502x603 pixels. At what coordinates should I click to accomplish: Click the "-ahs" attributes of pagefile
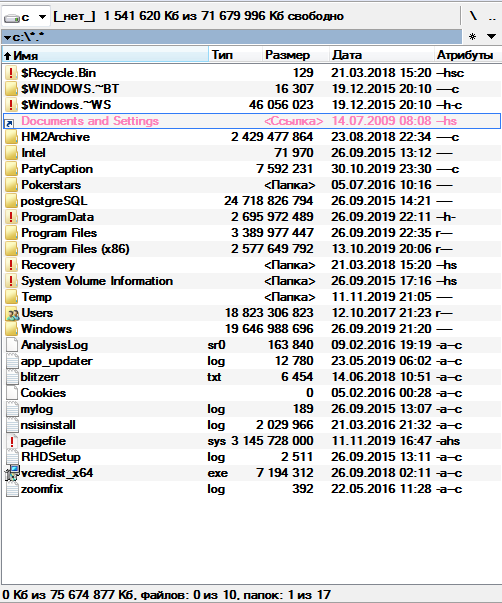click(448, 441)
